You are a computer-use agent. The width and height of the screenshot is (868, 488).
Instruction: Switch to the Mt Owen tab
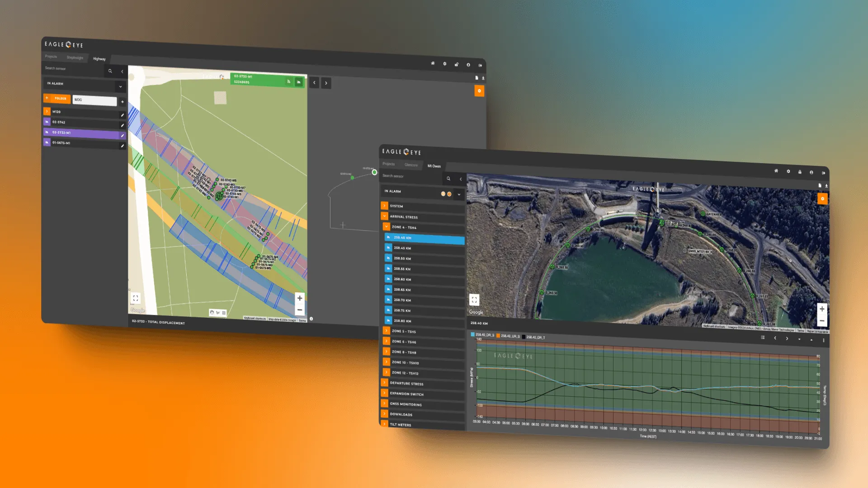pyautogui.click(x=434, y=166)
